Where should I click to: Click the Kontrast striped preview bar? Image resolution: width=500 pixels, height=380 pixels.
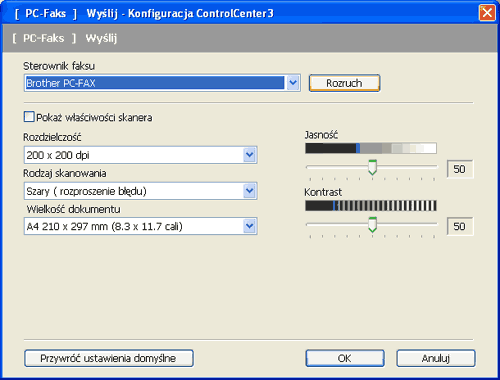tap(371, 206)
